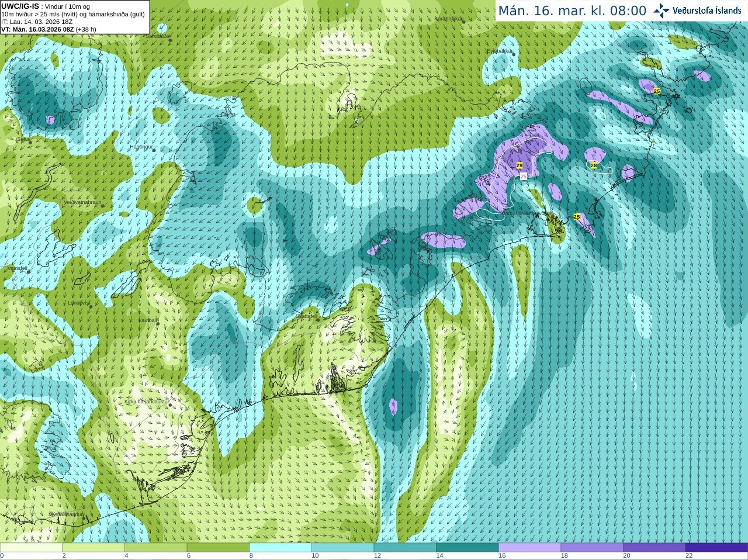Pick the 2–4 m/s legend color
748x560 pixels.
tap(93, 548)
